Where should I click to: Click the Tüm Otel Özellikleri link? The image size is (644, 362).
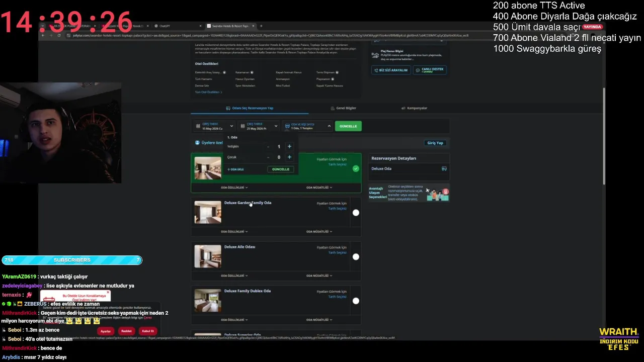click(209, 92)
